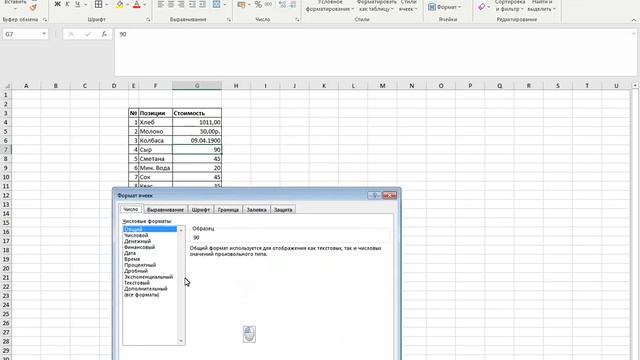Image resolution: width=640 pixels, height=360 pixels.
Task: Open the Вставить paste dropdown
Action: pos(15,8)
